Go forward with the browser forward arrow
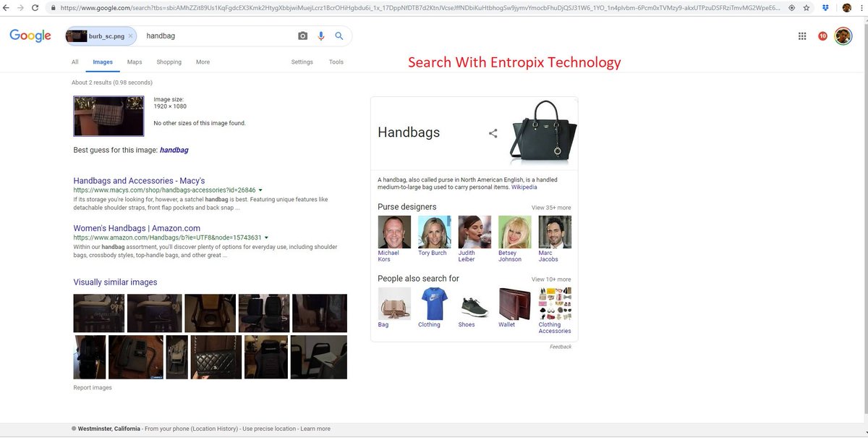868x438 pixels. (x=20, y=7)
